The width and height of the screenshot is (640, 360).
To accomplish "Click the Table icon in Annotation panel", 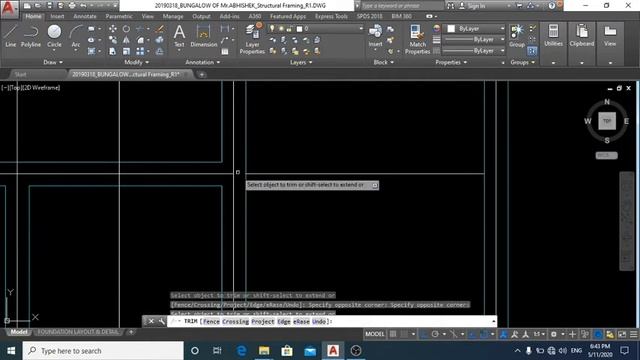I will (225, 51).
